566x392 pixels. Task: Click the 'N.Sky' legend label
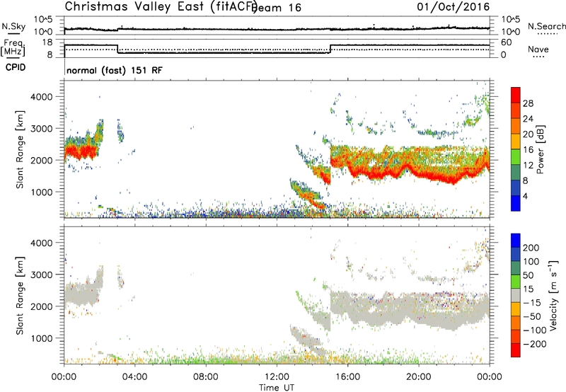[13, 26]
